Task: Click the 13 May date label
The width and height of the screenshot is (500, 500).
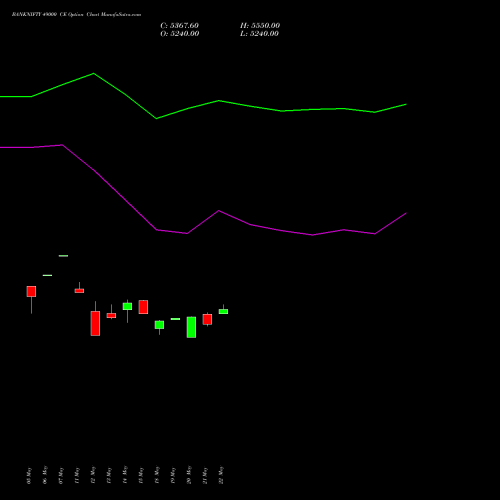Action: point(109,475)
